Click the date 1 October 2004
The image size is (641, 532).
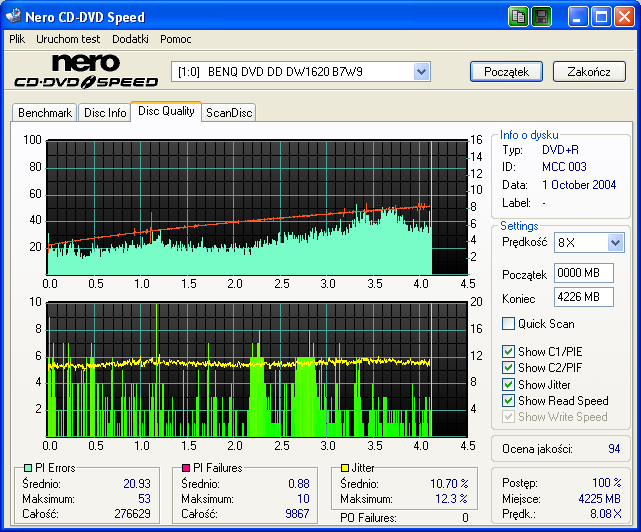[x=579, y=185]
